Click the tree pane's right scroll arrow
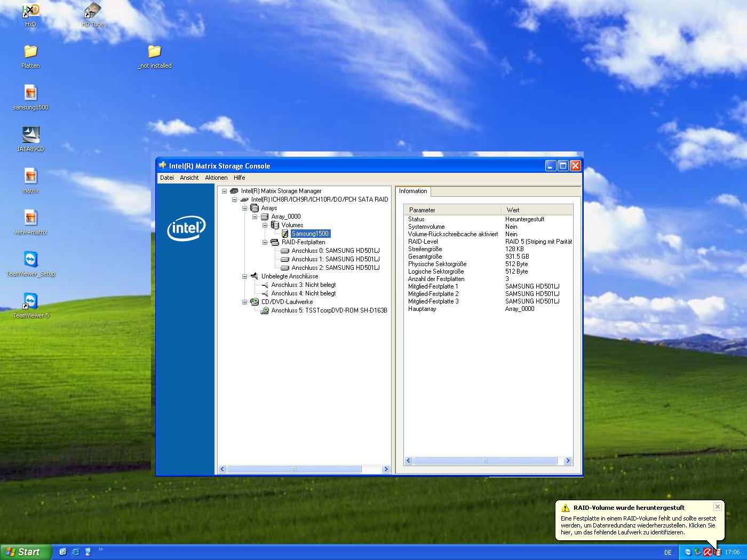The height and width of the screenshot is (560, 747). 386,469
